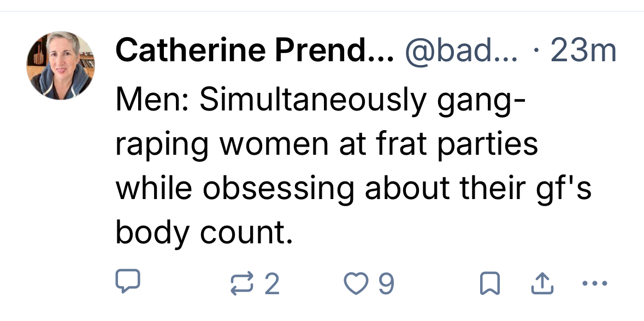Click the "while obsessing about their gf's" line
This screenshot has width=644, height=321.
(353, 189)
